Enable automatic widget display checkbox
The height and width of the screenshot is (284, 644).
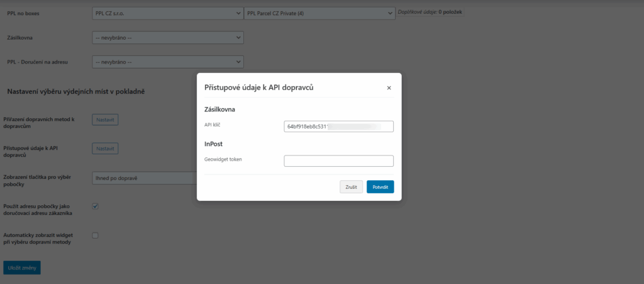coord(96,236)
